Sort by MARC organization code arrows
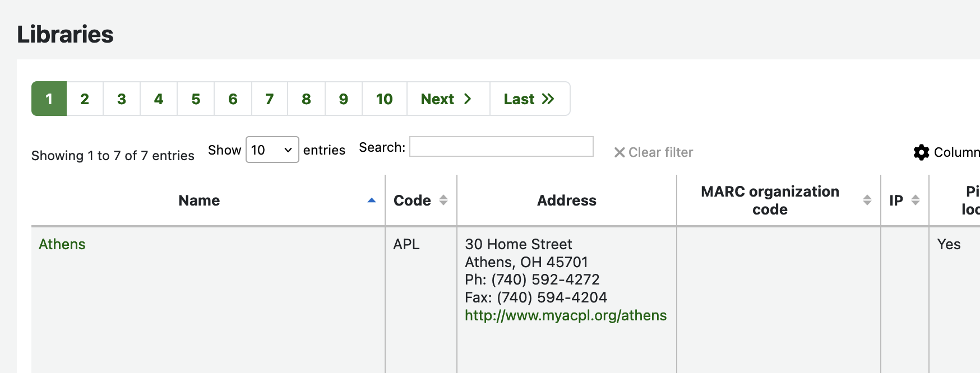The width and height of the screenshot is (980, 373). pyautogui.click(x=867, y=201)
